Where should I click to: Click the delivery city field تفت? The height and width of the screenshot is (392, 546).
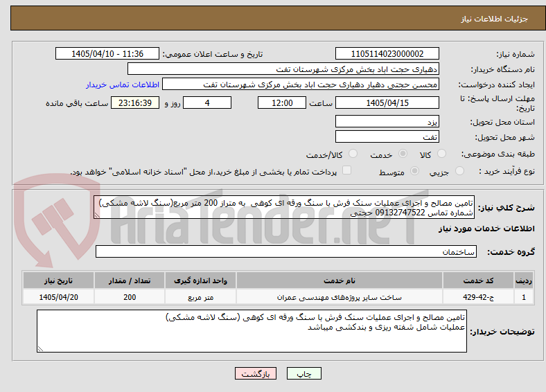tap(387, 136)
